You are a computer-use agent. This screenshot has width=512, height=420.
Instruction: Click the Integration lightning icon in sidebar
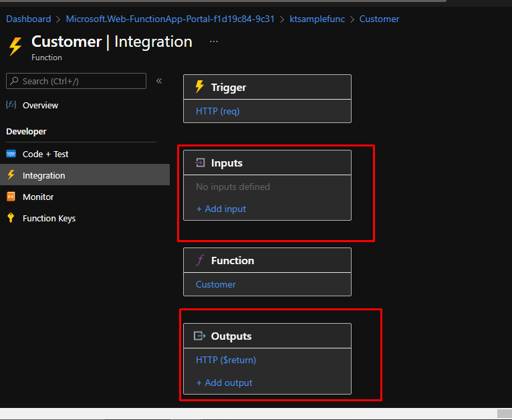click(11, 175)
